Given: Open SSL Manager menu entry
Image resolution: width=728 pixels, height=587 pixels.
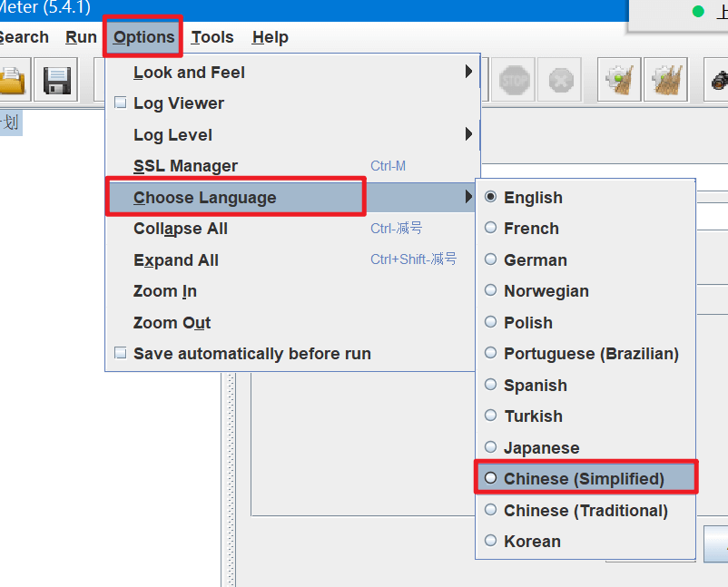Looking at the screenshot, I should click(292, 166).
